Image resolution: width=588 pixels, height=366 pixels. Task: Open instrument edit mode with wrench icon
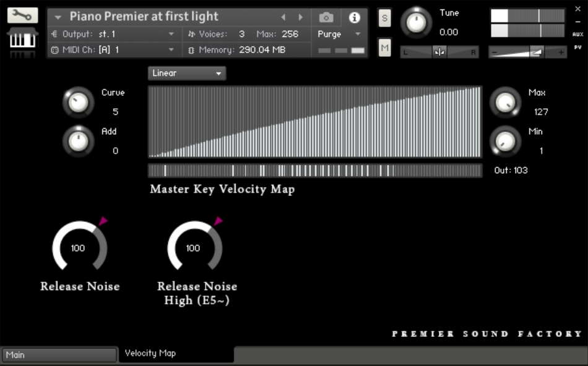tap(22, 15)
